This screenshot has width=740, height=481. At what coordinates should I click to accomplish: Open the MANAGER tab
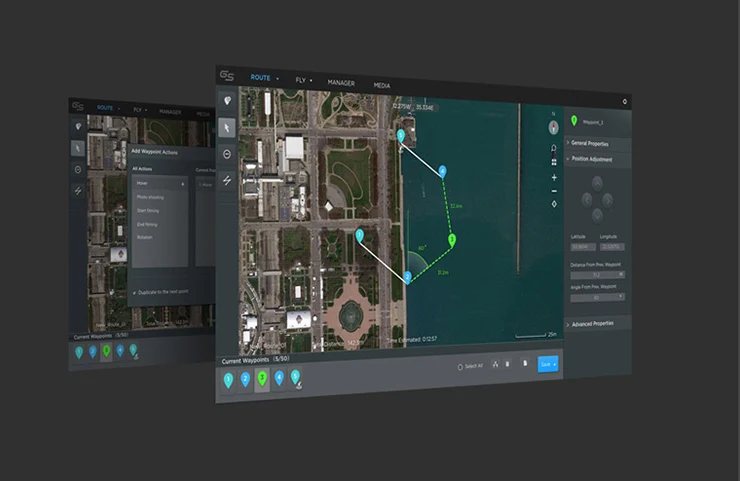click(x=341, y=83)
